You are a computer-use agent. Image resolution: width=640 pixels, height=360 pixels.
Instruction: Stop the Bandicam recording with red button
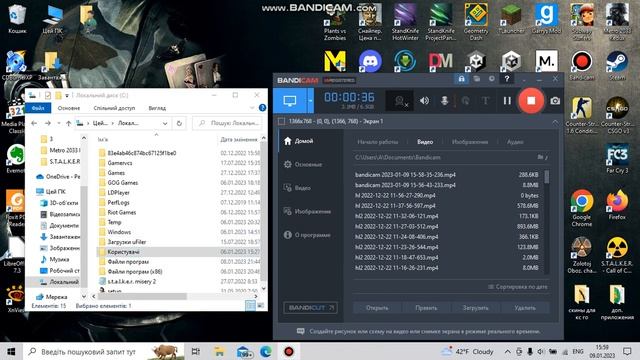pyautogui.click(x=531, y=100)
